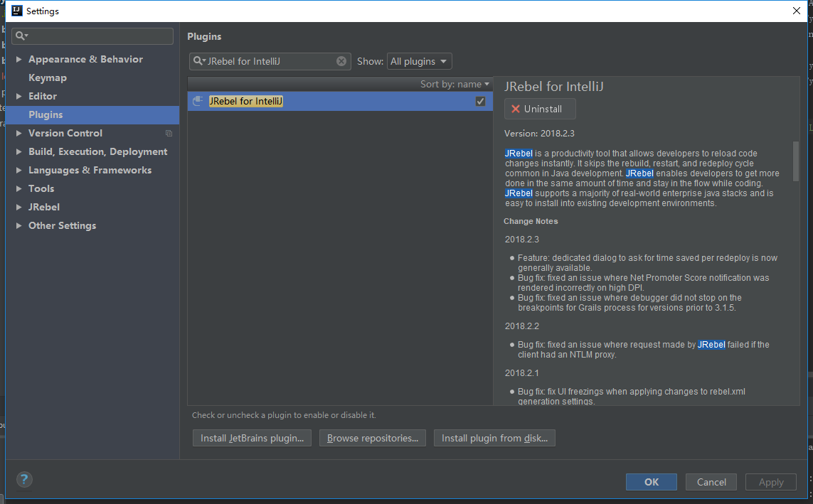This screenshot has height=504, width=813.
Task: Click the Plugins page heading
Action: (x=204, y=36)
